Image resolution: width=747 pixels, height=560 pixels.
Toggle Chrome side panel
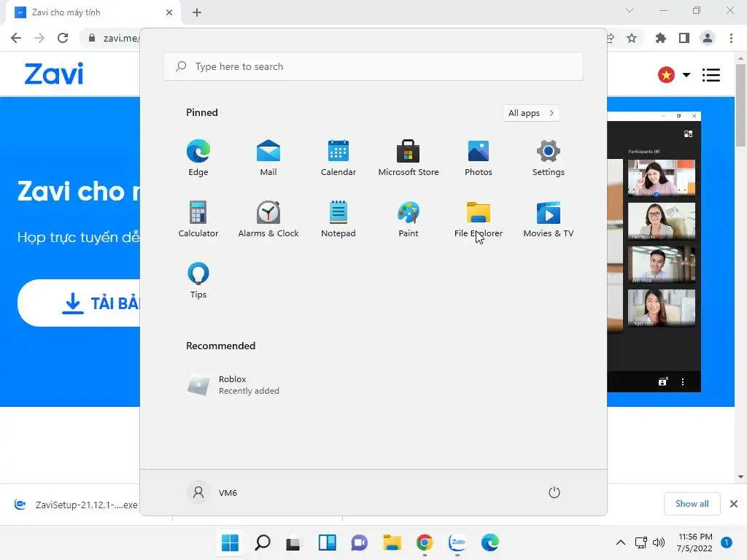[x=684, y=38]
